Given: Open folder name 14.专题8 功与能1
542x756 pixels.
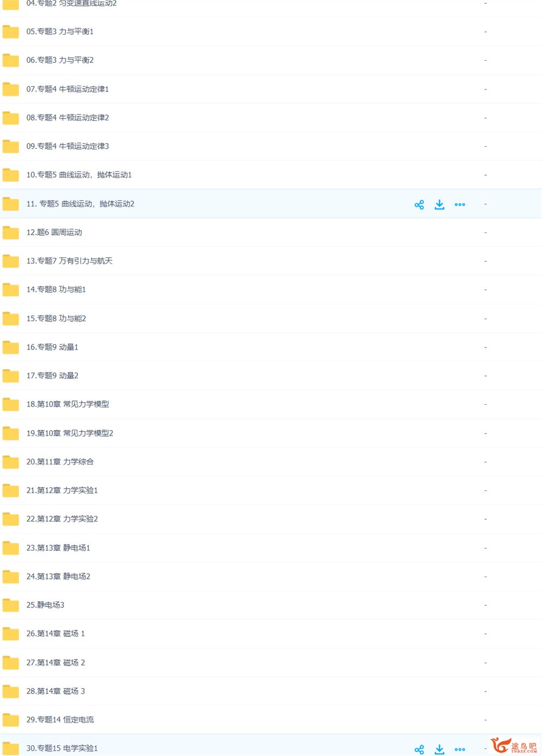Looking at the screenshot, I should tap(56, 290).
